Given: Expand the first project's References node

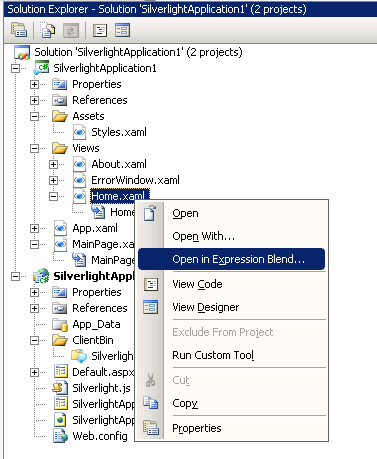Looking at the screenshot, I should (34, 100).
